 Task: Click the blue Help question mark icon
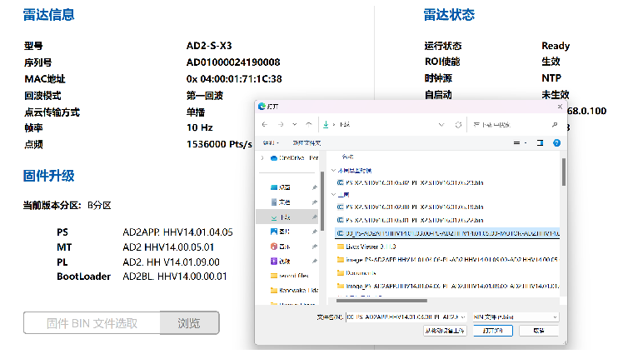[556, 143]
